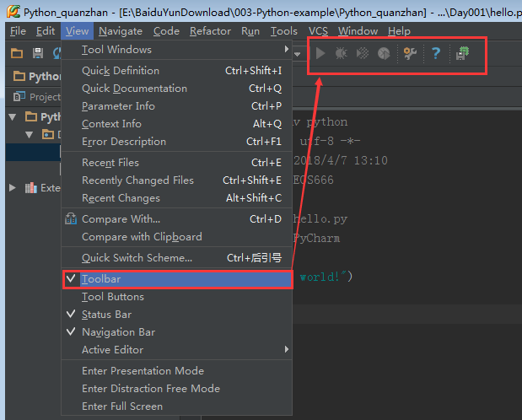Select Error Description menu entry
The height and width of the screenshot is (420, 522).
tap(177, 141)
